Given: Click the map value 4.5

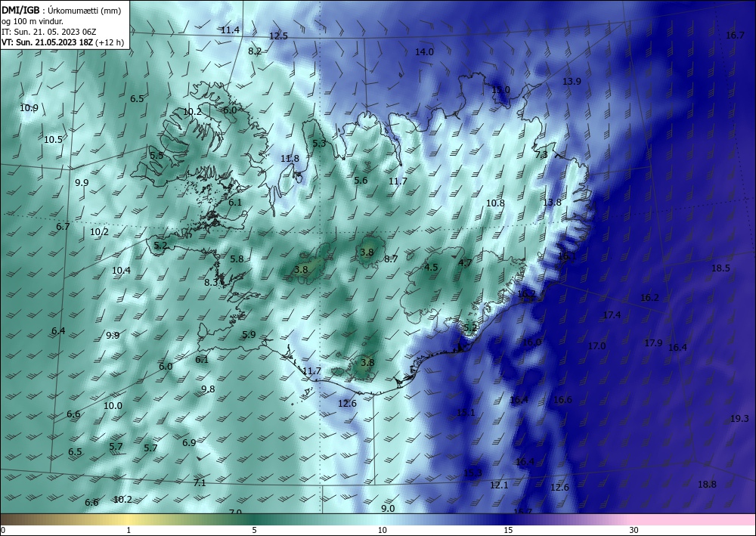Looking at the screenshot, I should (x=431, y=268).
